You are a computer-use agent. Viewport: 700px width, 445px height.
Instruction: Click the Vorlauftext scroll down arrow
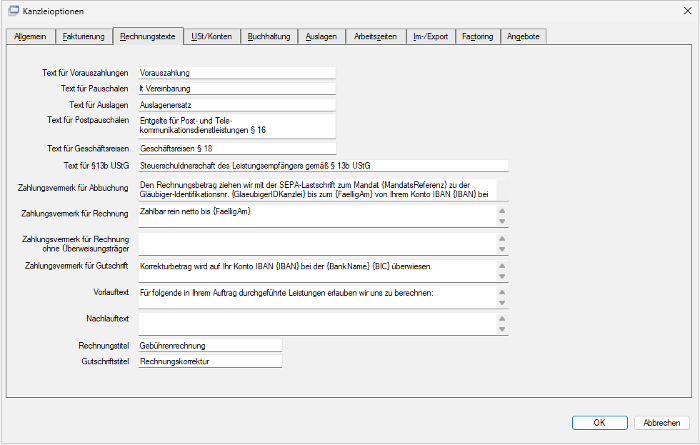pyautogui.click(x=502, y=303)
